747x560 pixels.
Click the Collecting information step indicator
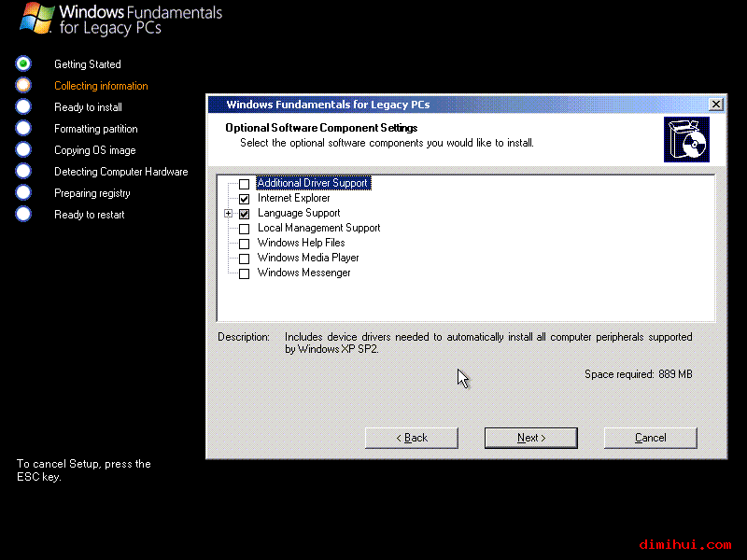(x=23, y=85)
